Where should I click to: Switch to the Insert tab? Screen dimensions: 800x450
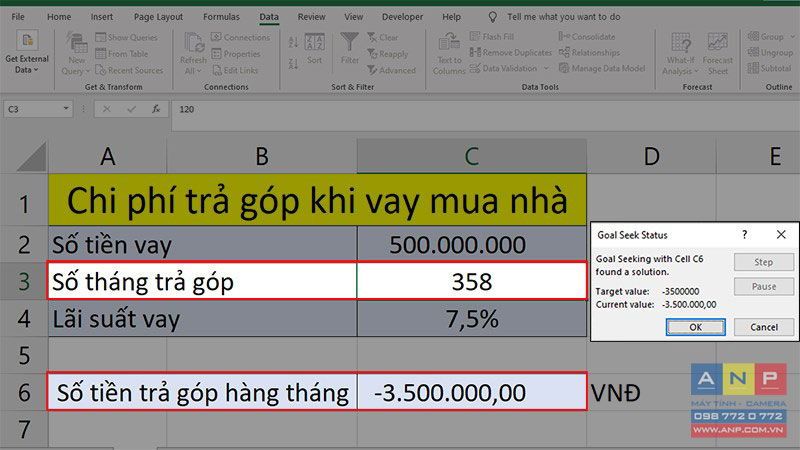(102, 17)
